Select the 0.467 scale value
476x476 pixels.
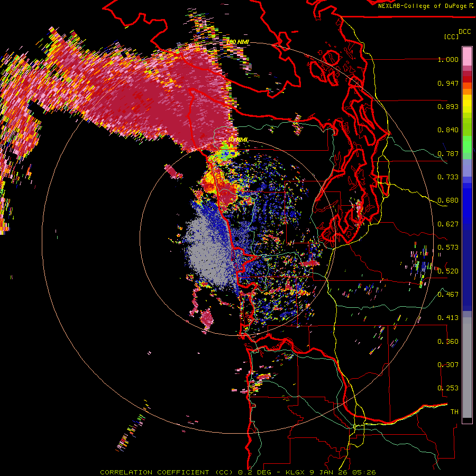[x=448, y=295]
